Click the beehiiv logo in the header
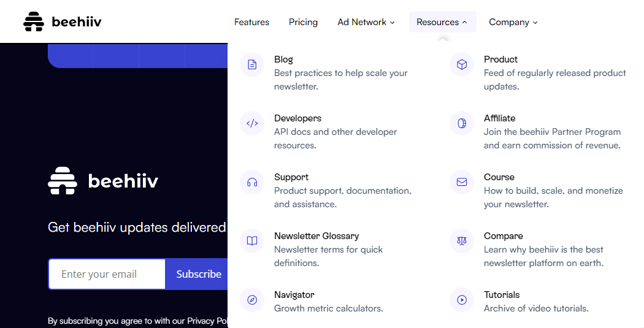644x328 pixels. [63, 21]
